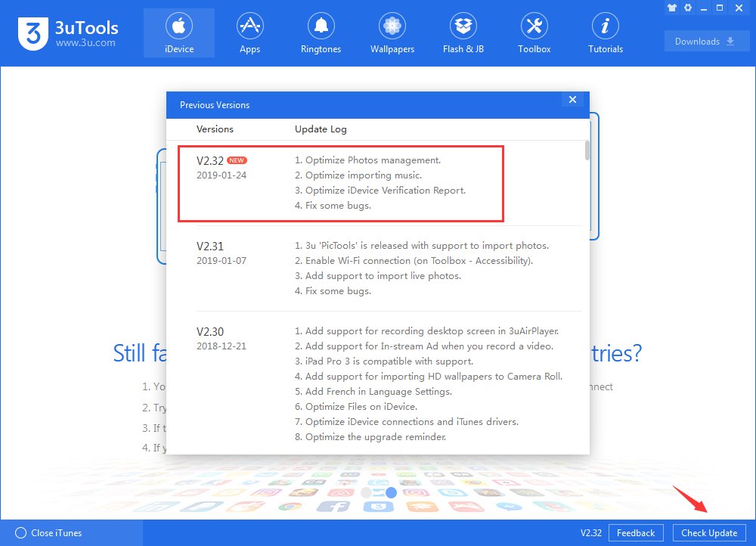The height and width of the screenshot is (546, 756).
Task: Open the skin (shirt) icon in title bar
Action: click(671, 8)
